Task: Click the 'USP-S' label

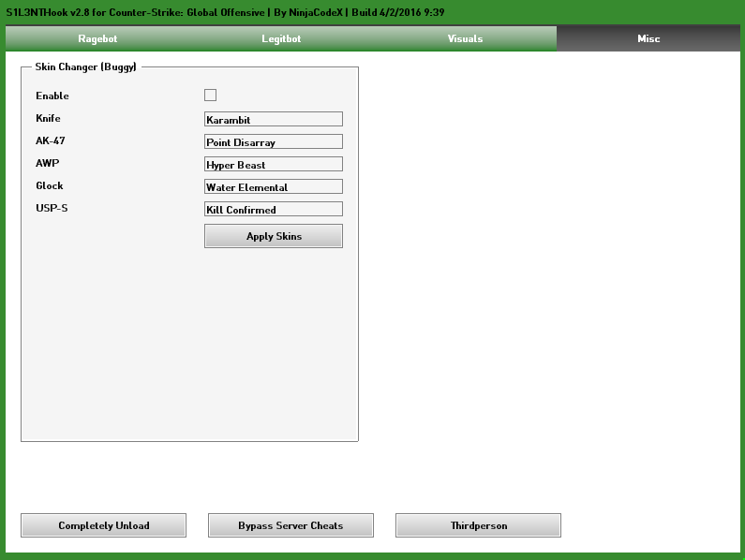Action: point(52,208)
